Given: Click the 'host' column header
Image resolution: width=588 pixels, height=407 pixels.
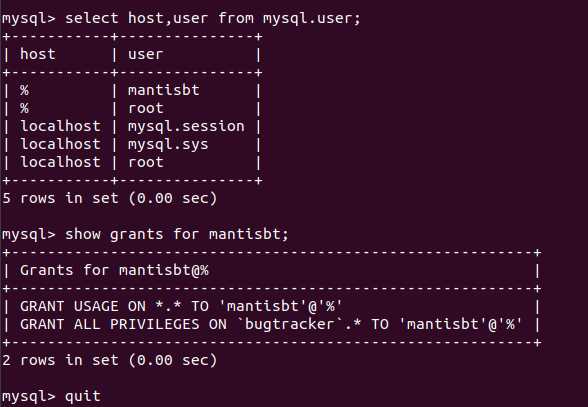Looking at the screenshot, I should pyautogui.click(x=38, y=54).
